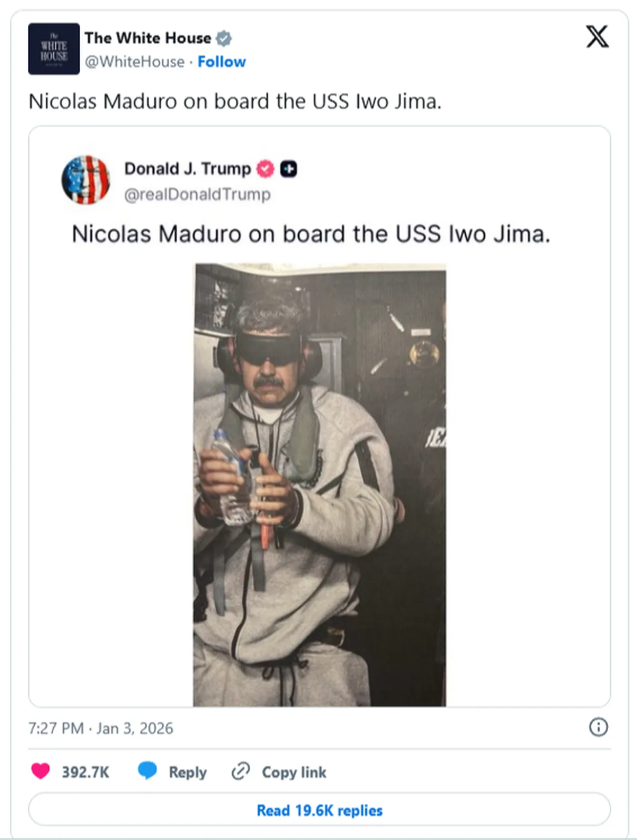This screenshot has height=840, width=637.
Task: Click the blue verified badge next to The White House
Action: 224,38
